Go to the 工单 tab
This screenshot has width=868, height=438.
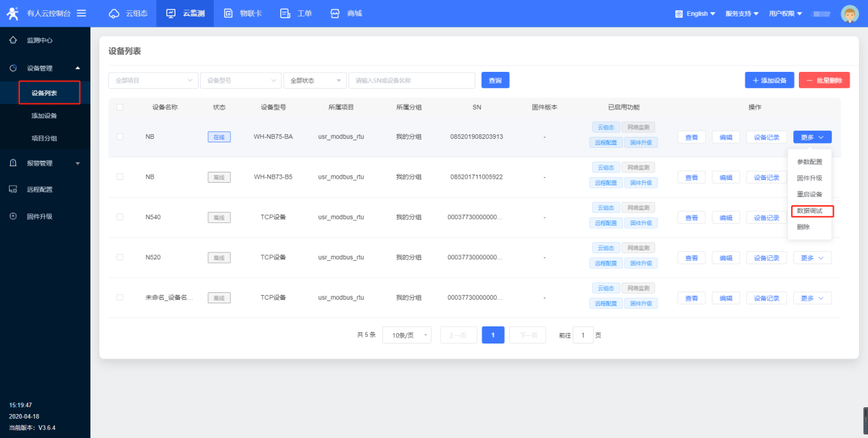[x=296, y=13]
